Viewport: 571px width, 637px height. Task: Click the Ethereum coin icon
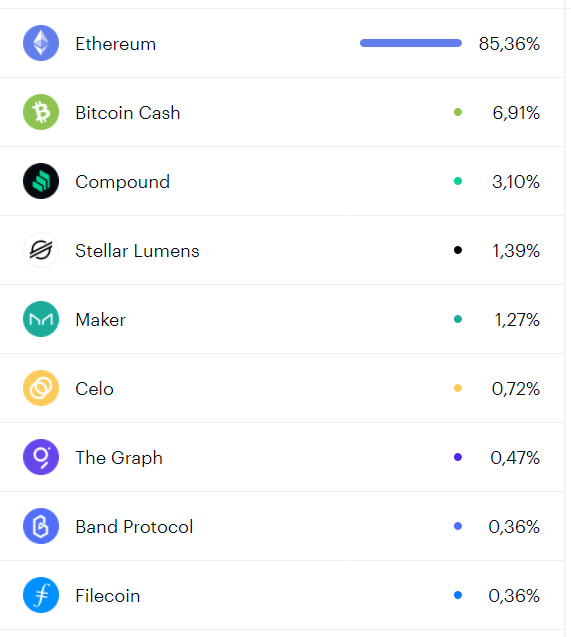pos(41,43)
